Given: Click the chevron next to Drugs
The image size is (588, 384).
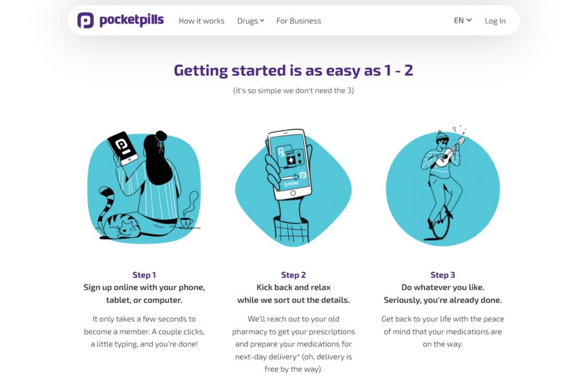Looking at the screenshot, I should [262, 21].
